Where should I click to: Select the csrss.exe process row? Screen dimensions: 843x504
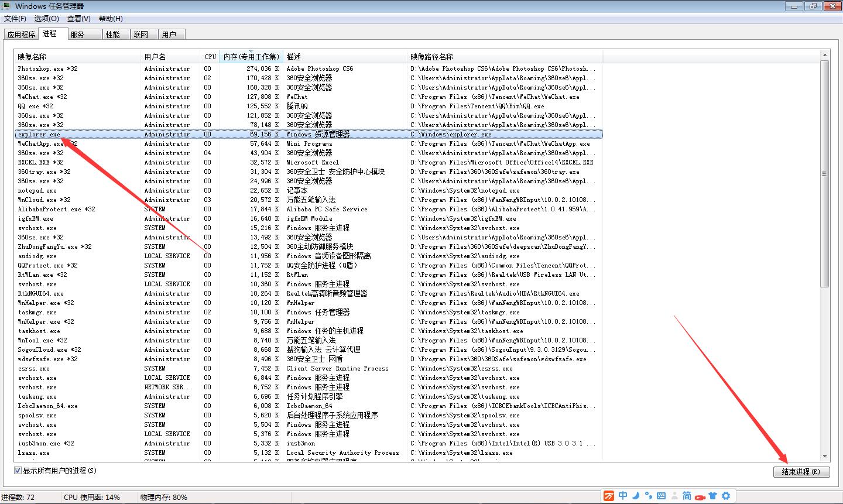(309, 368)
